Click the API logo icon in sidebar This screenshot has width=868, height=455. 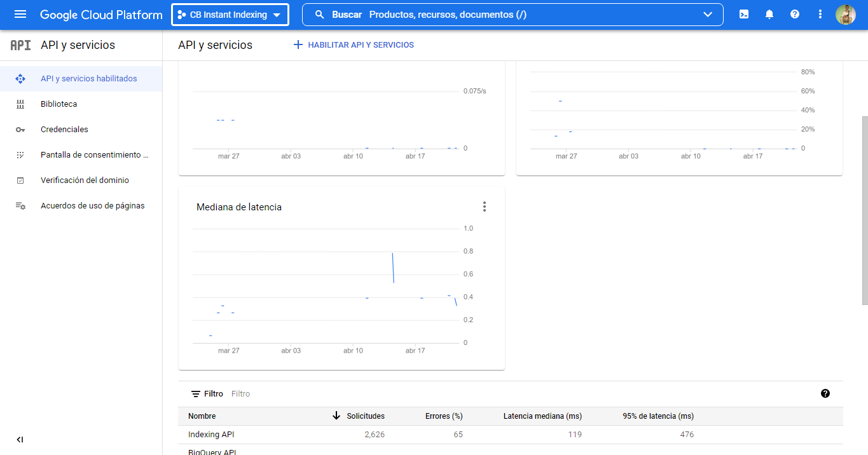pos(20,45)
